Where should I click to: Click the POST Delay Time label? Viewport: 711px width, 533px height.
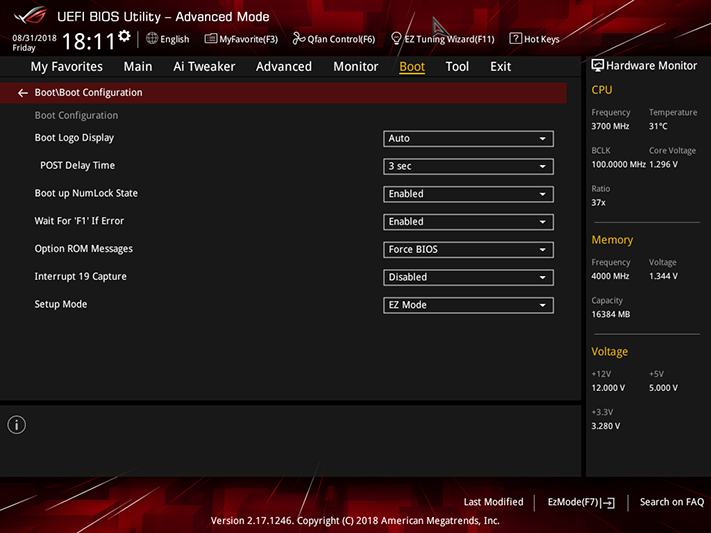click(78, 166)
